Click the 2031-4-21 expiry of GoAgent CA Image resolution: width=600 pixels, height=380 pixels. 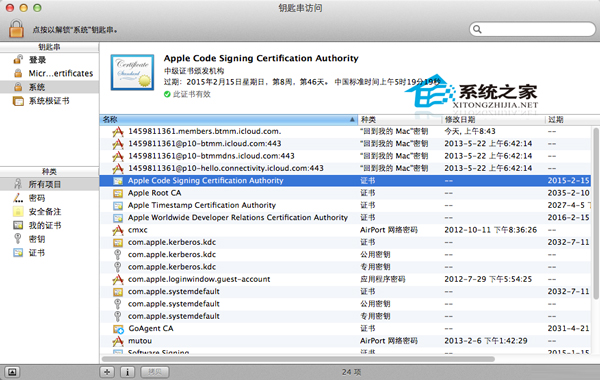(x=568, y=329)
